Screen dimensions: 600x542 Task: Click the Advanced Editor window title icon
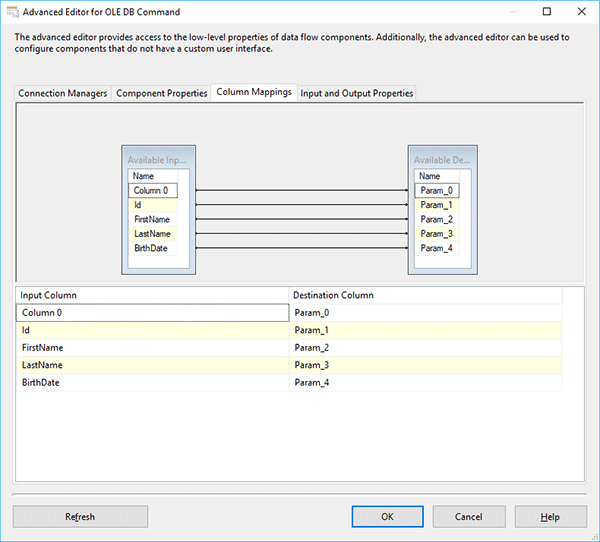(12, 12)
